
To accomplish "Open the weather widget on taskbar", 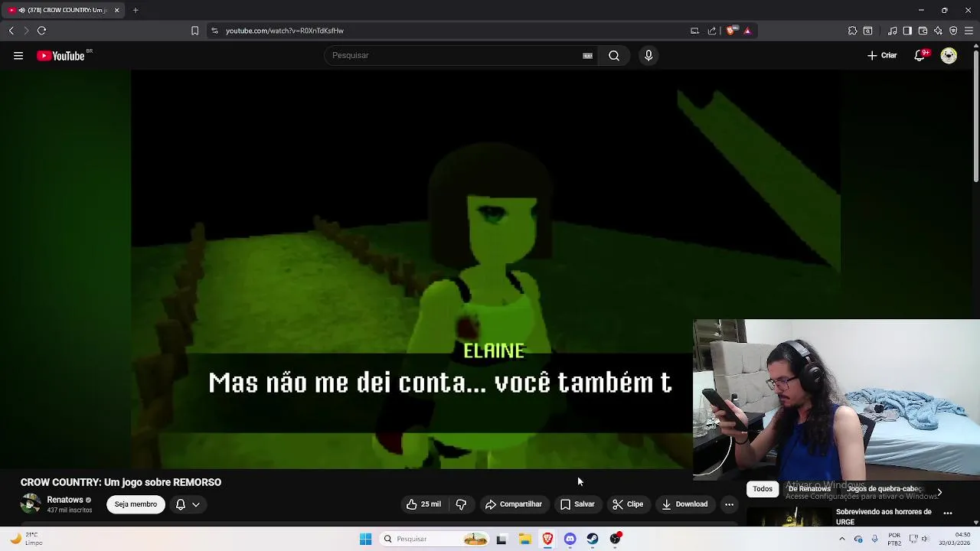I will coord(26,539).
